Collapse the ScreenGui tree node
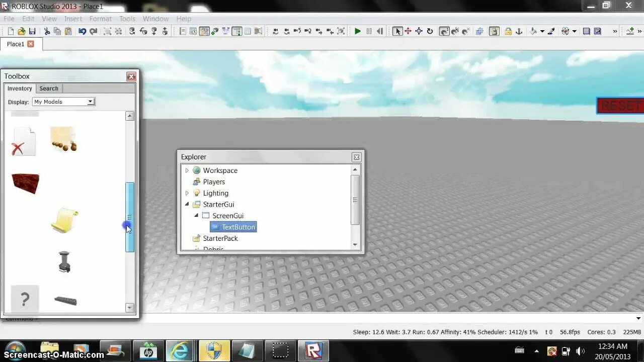 point(197,216)
